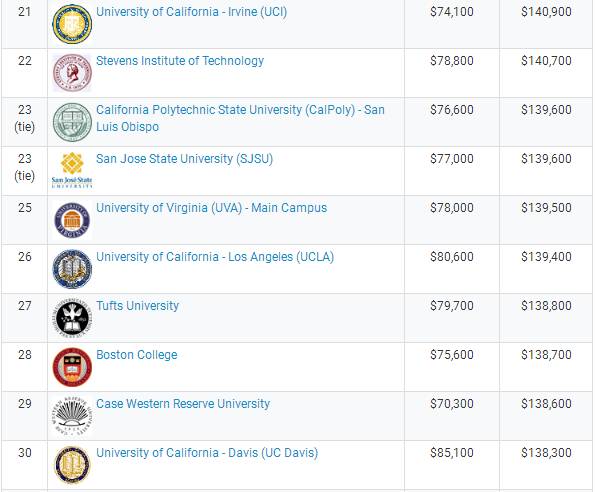Open University of California - Irvine (UCI) link

pos(192,12)
